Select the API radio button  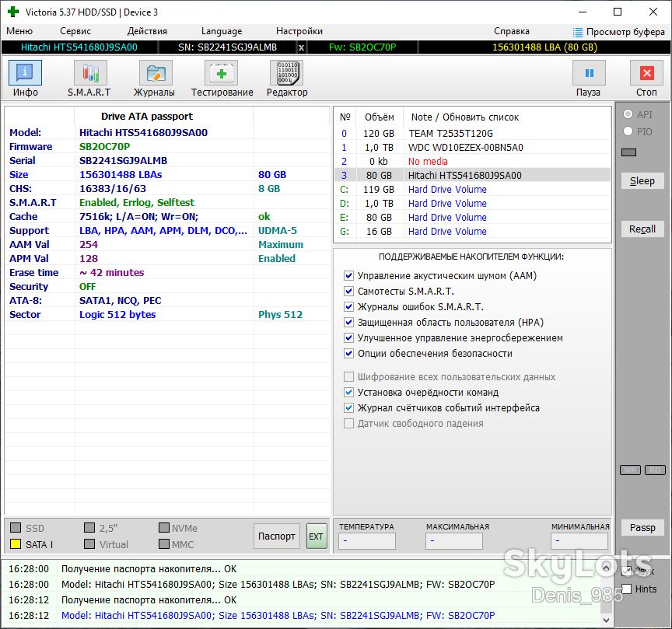point(628,114)
